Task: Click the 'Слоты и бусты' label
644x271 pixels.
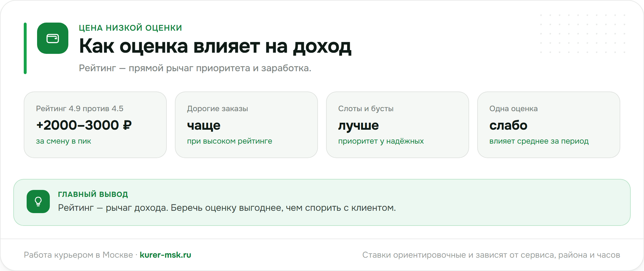Action: click(x=366, y=109)
